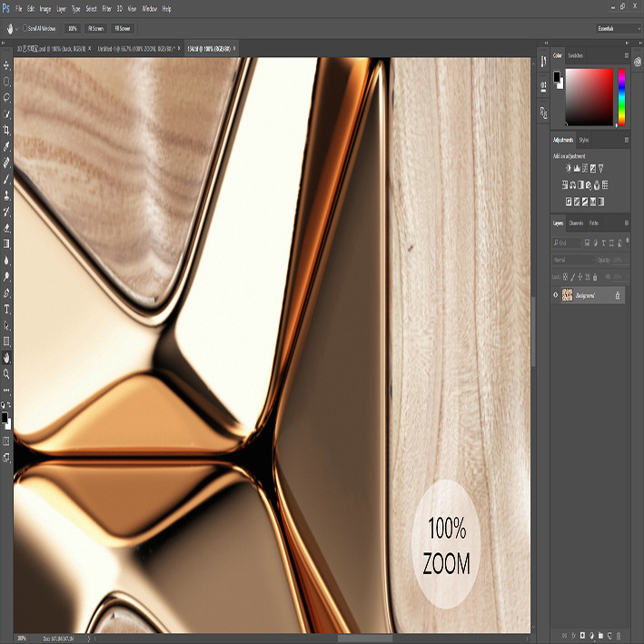This screenshot has height=644, width=644.
Task: Select the Gradient tool
Action: [x=6, y=244]
